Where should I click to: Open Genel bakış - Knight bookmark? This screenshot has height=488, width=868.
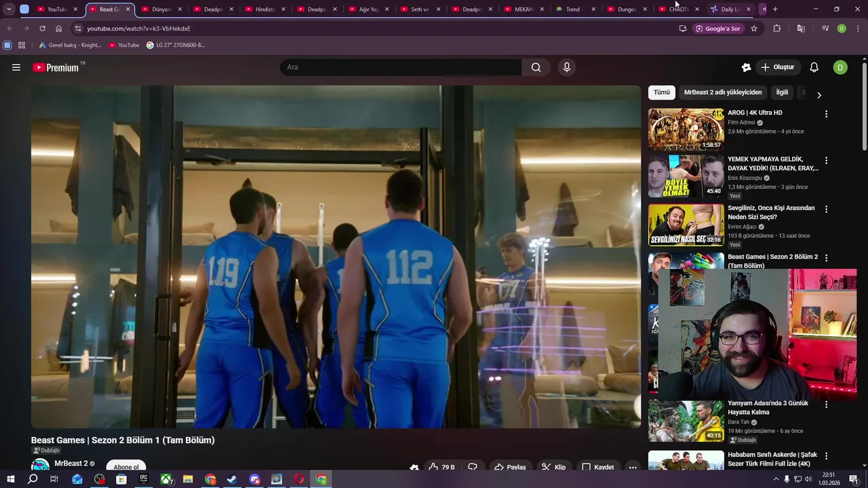[x=70, y=45]
